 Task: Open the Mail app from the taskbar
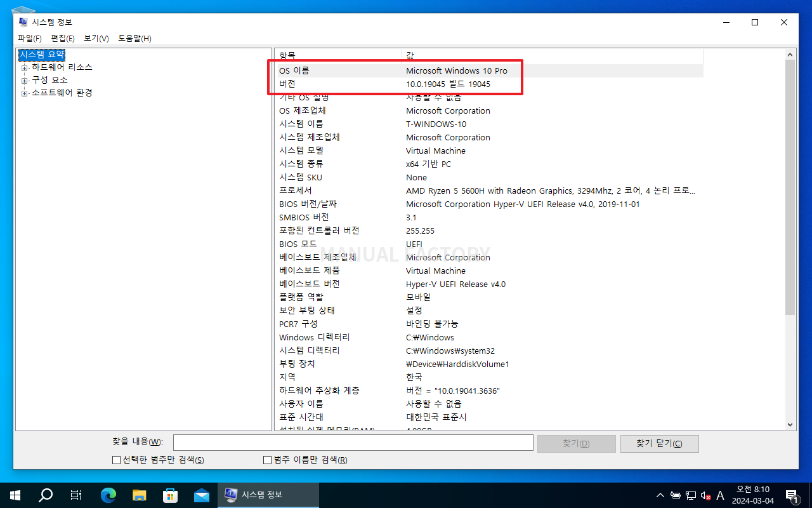(x=202, y=495)
